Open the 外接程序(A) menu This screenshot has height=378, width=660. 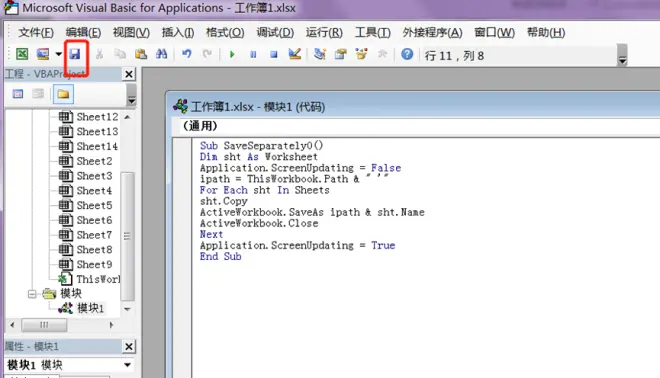433,32
